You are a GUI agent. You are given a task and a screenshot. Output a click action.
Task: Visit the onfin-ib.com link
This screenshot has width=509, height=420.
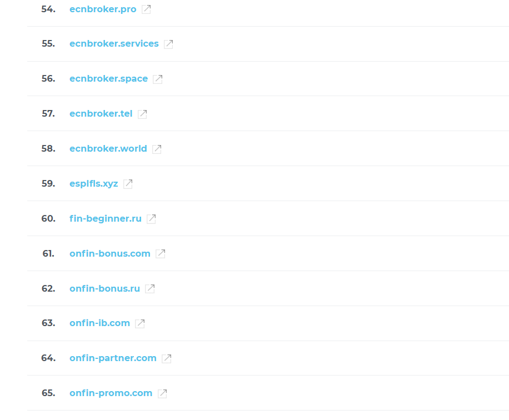click(99, 323)
